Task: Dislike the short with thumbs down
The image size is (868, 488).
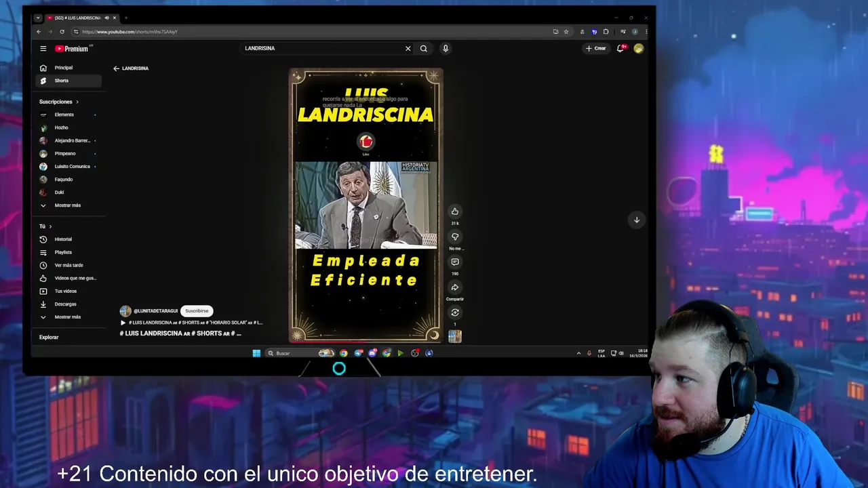Action: point(455,237)
